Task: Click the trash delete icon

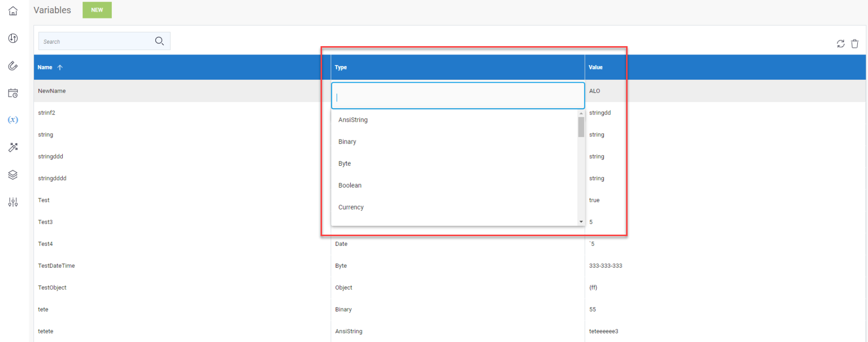Action: pos(854,44)
